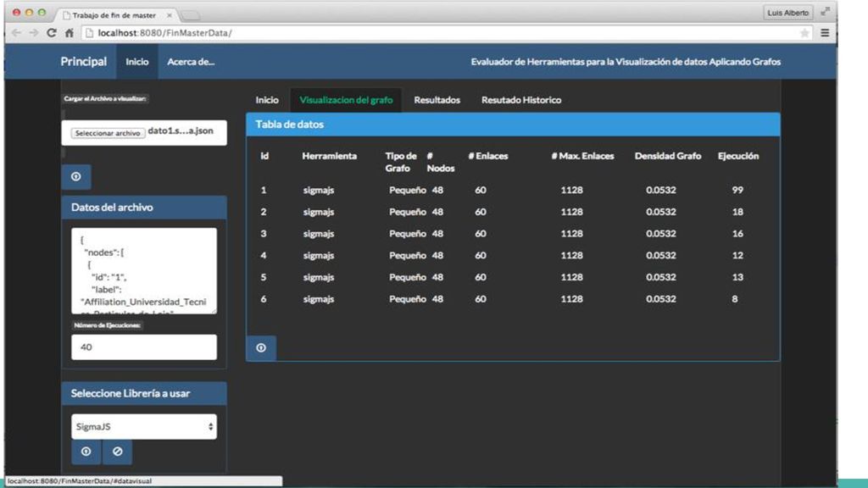Click the Tipo de Grafo column header
The height and width of the screenshot is (488, 868).
point(401,162)
